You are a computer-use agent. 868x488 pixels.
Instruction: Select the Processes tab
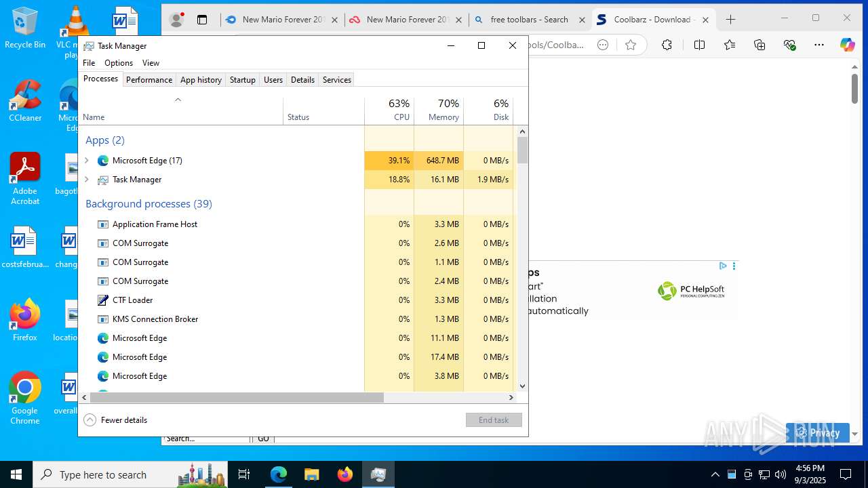click(x=100, y=79)
